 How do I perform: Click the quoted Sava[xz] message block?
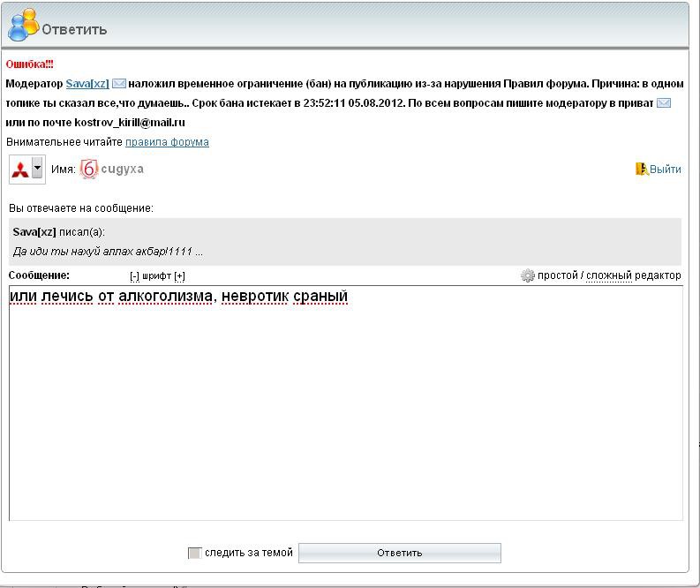(344, 242)
